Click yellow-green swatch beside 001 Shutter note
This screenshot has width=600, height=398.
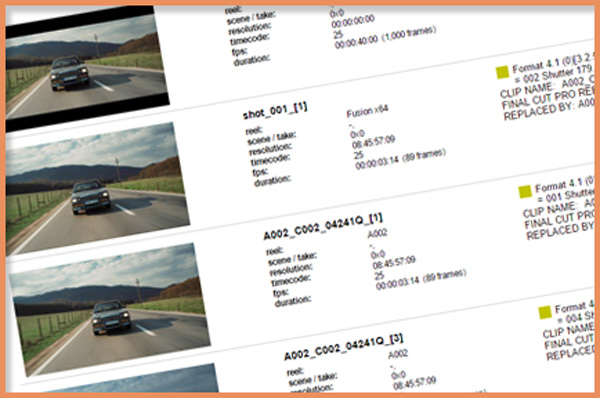click(x=525, y=192)
